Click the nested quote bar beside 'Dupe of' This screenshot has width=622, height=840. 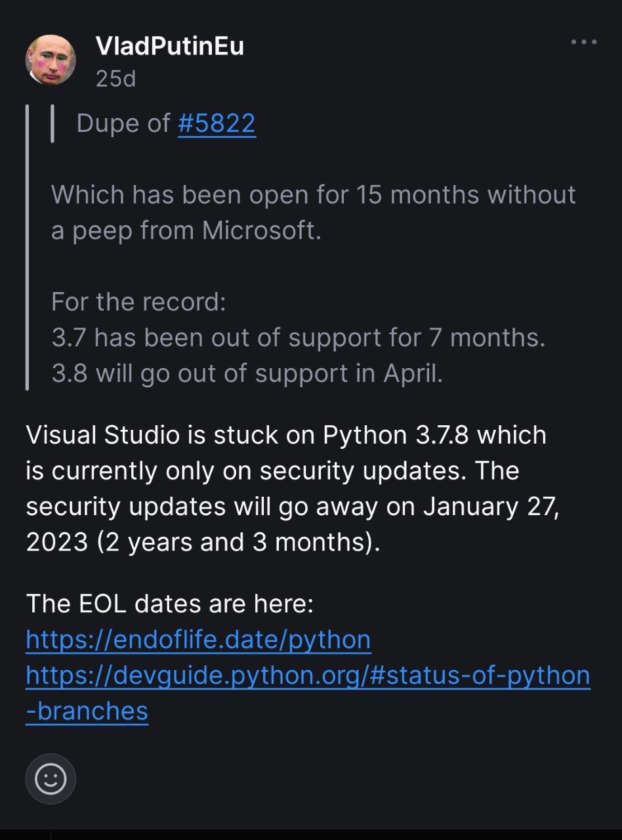pyautogui.click(x=52, y=123)
